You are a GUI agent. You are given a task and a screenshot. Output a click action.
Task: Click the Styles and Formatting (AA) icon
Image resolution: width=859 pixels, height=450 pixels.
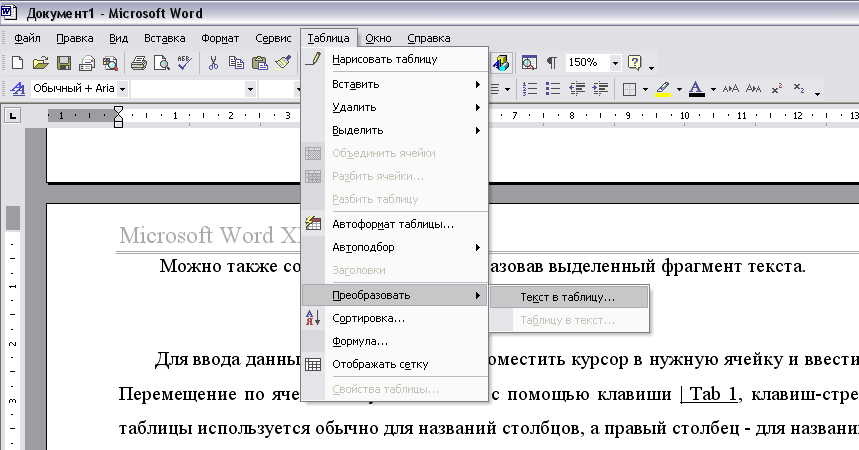coord(18,88)
